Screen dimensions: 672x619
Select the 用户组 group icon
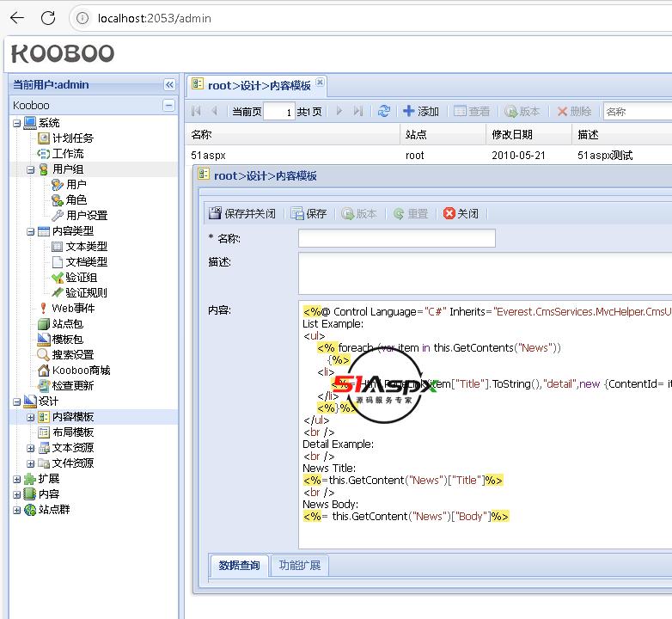click(44, 169)
